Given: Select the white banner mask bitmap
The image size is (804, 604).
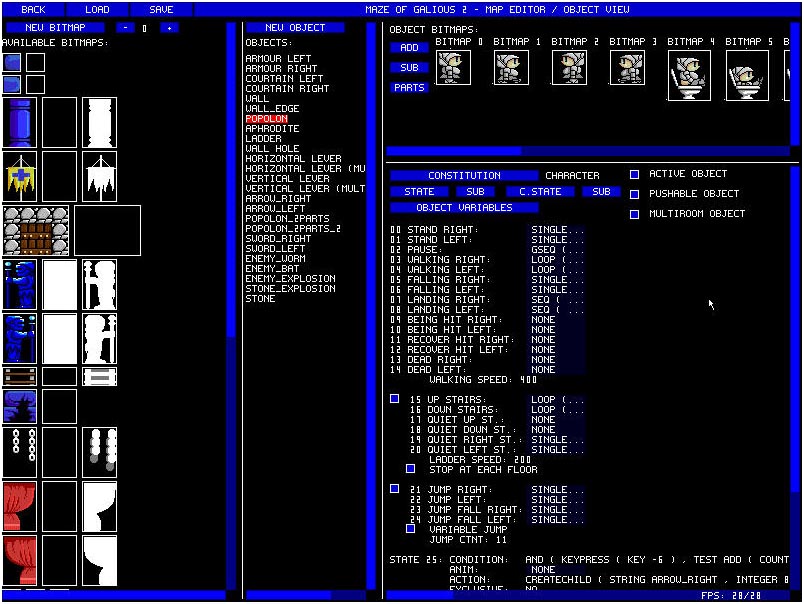Looking at the screenshot, I should (x=99, y=176).
